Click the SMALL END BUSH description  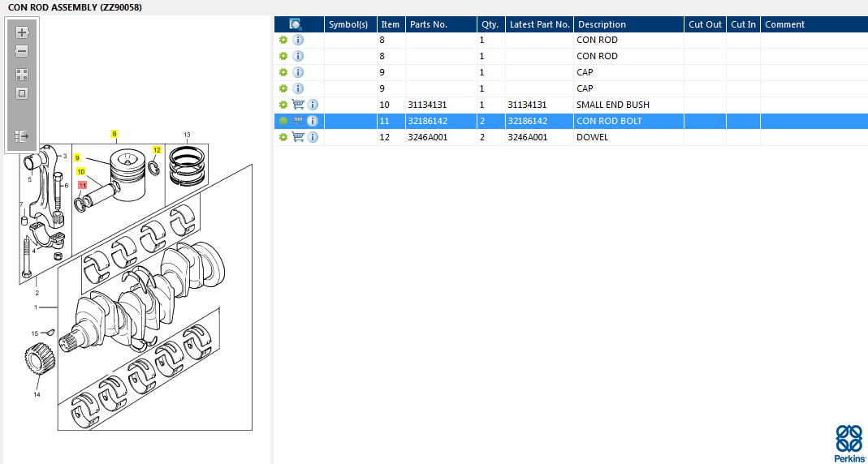click(x=613, y=105)
